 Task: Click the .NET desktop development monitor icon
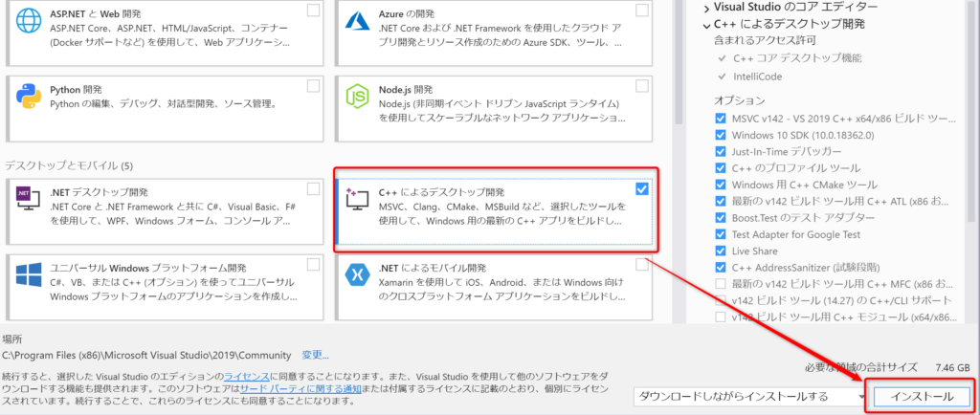[x=28, y=201]
